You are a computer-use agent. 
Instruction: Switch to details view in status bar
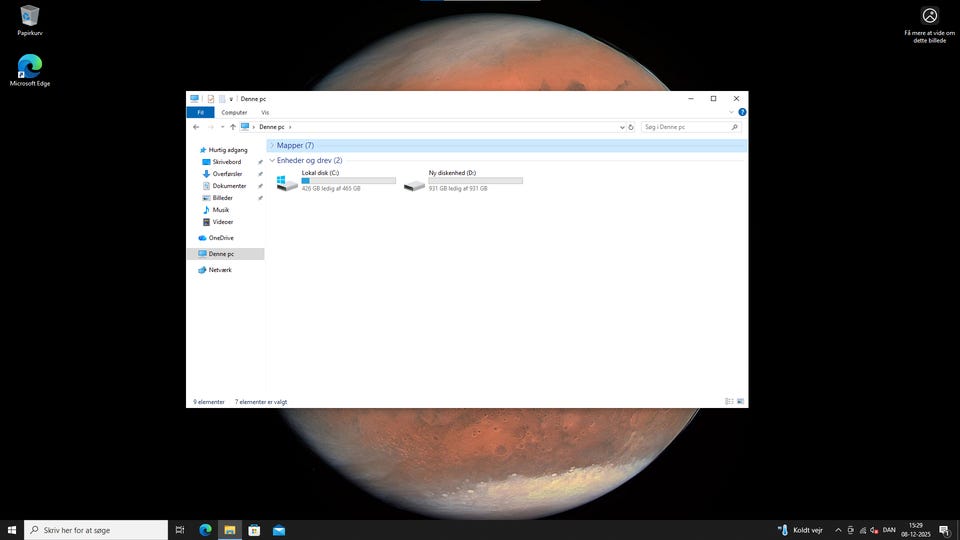(729, 401)
